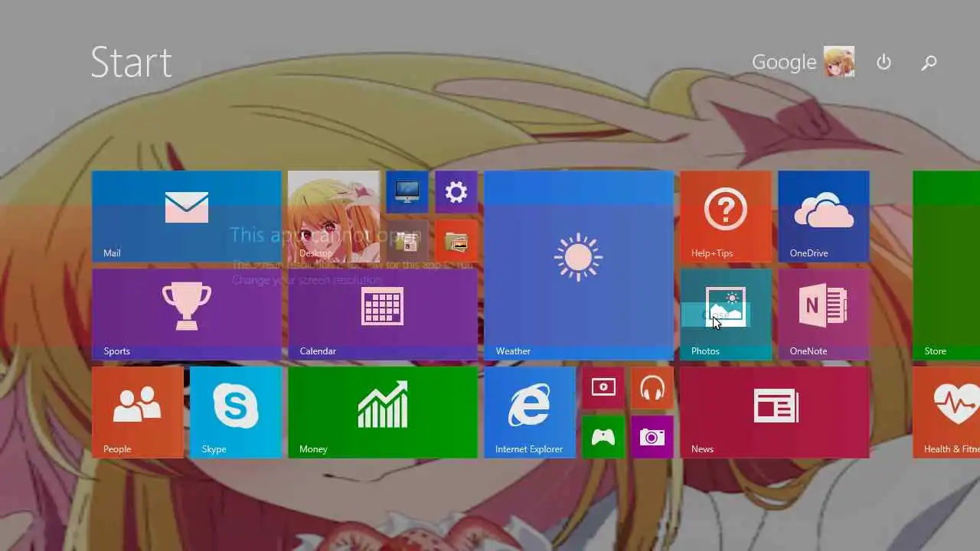This screenshot has width=980, height=551.
Task: Click the user account picture
Action: coord(839,62)
